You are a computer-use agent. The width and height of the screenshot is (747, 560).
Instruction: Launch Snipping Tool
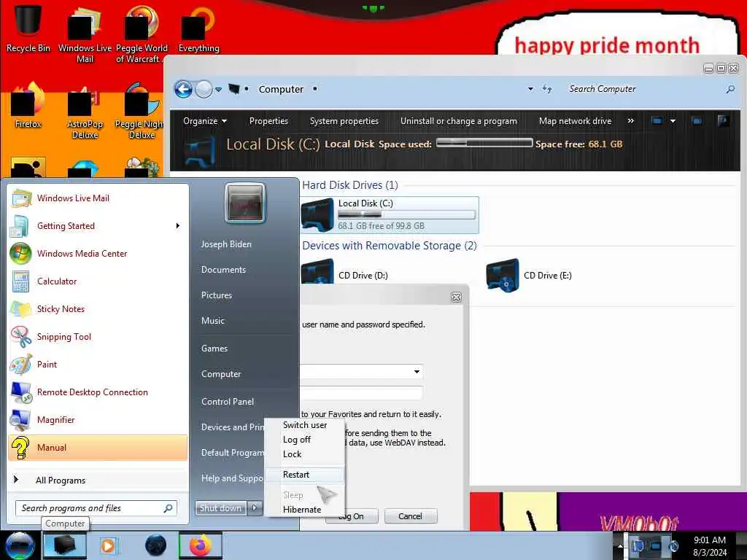pos(98,336)
